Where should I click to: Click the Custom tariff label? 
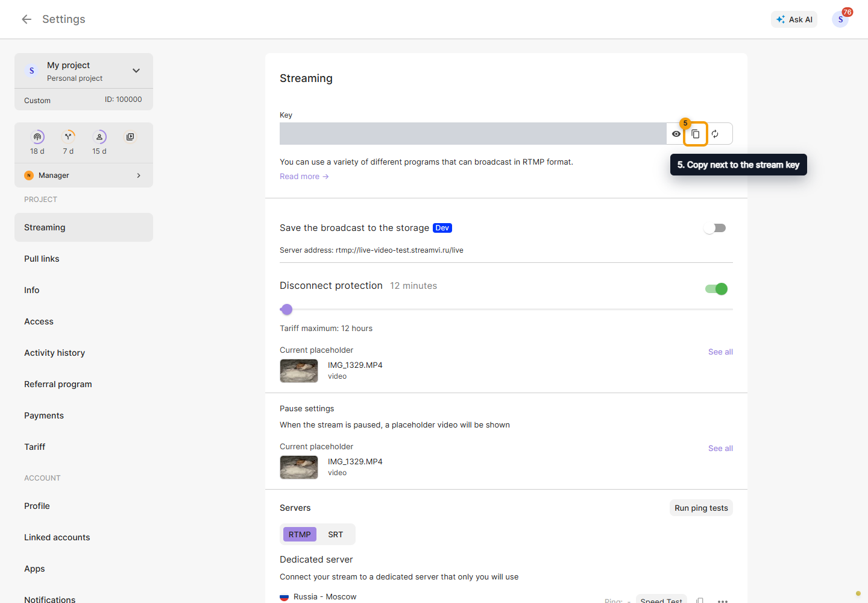pos(37,101)
